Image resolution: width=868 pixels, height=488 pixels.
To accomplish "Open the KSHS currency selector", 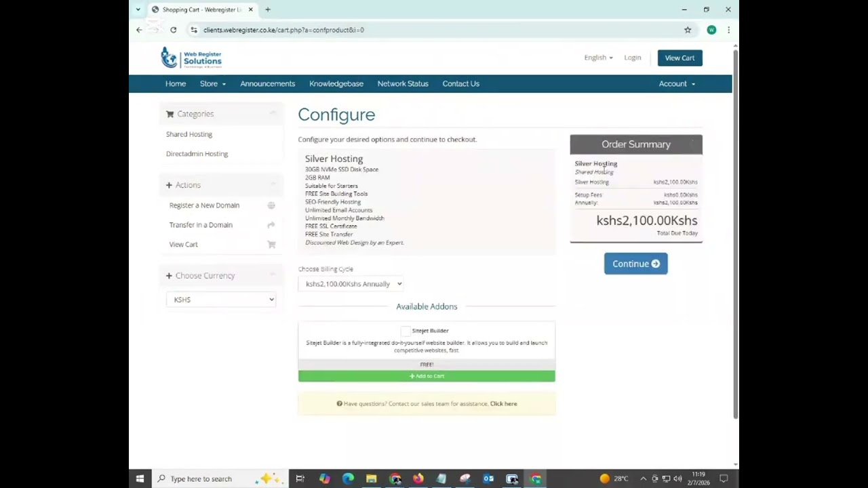I will pyautogui.click(x=221, y=300).
